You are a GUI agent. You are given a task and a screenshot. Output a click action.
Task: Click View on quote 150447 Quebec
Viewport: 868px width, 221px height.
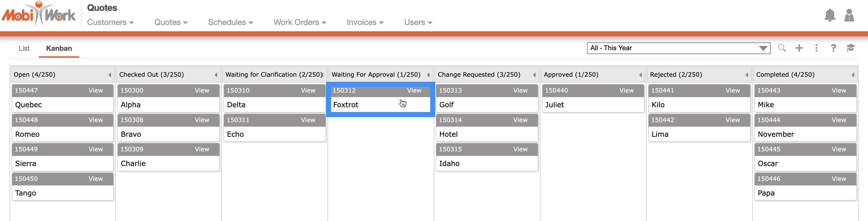(x=96, y=91)
